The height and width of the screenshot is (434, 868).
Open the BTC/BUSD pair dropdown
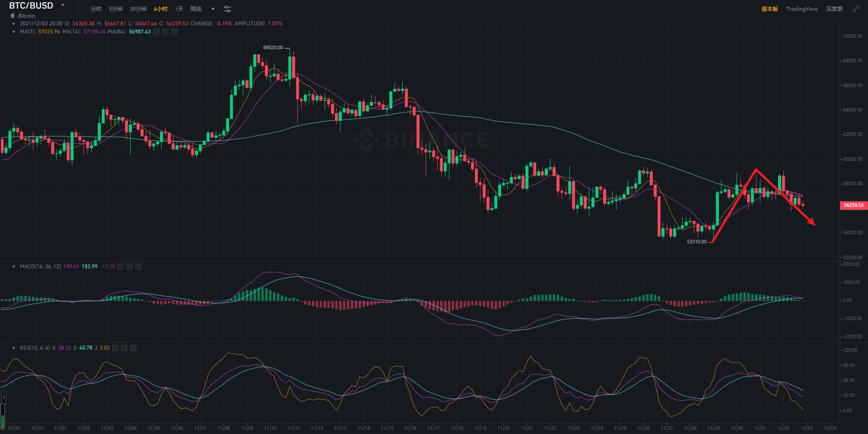tap(63, 5)
